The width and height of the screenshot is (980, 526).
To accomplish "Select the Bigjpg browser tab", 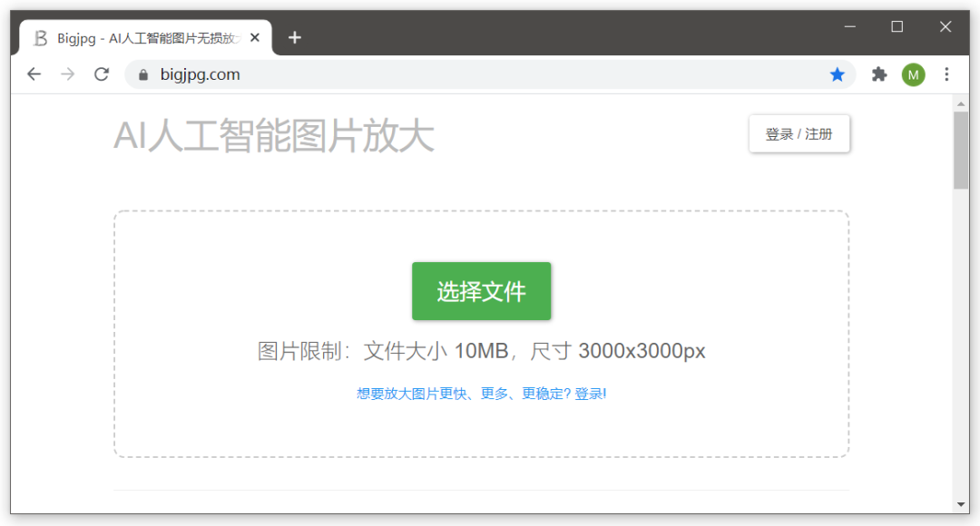I will coord(145,38).
